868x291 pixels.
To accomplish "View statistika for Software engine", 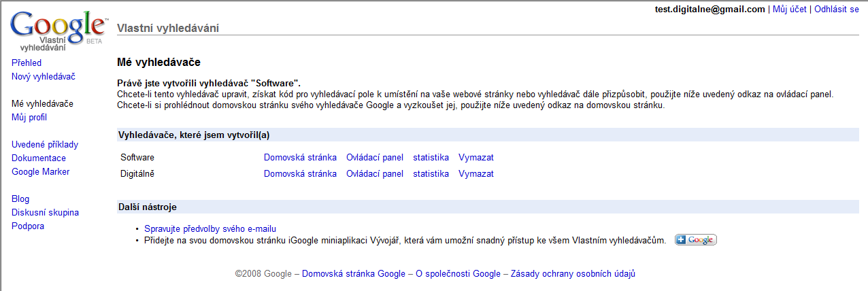I will pos(431,157).
